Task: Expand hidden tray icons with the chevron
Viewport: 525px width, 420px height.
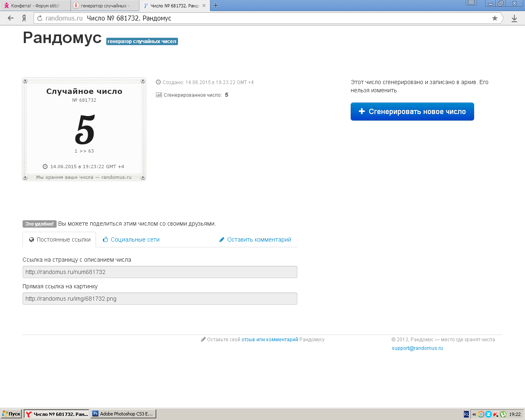Action: coord(474,414)
